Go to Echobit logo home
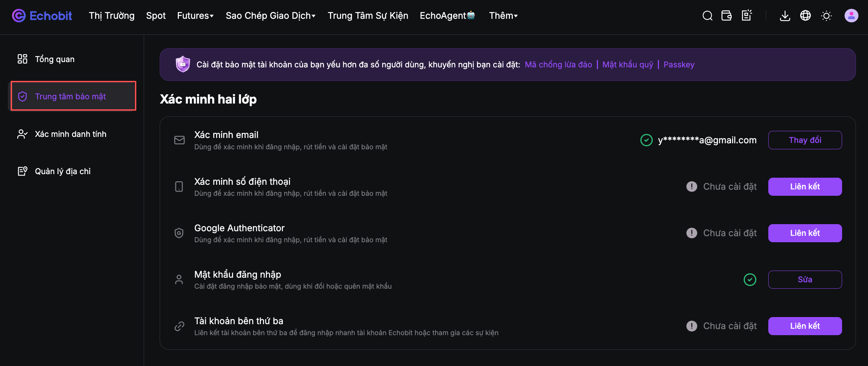 pyautogui.click(x=42, y=16)
